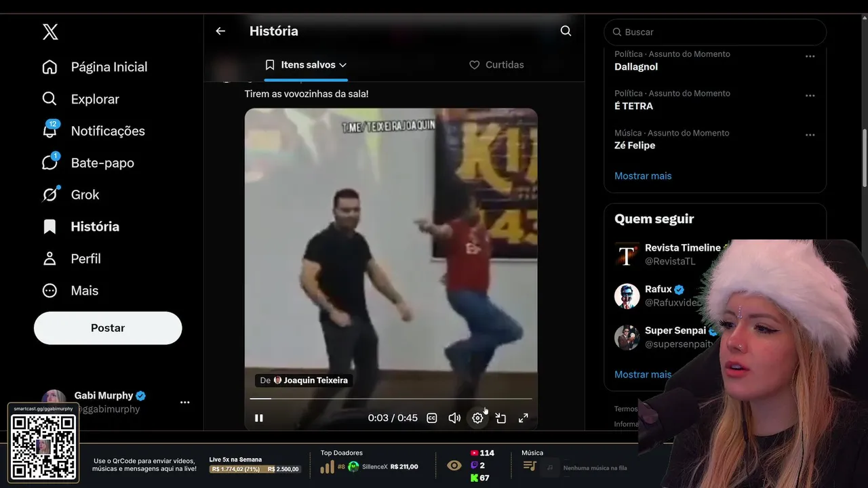This screenshot has height=488, width=868.
Task: Click the picture-in-picture icon
Action: pos(500,418)
